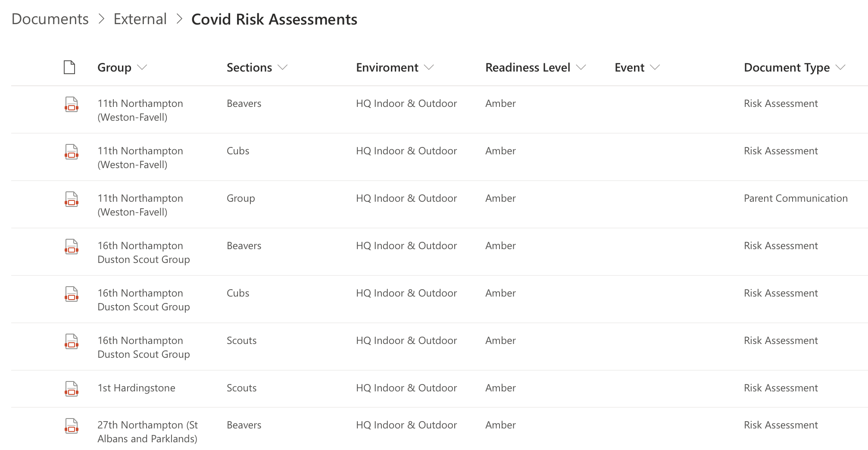Click the Covid Risk Assessments breadcrumb title
This screenshot has height=450, width=868.
[x=274, y=19]
